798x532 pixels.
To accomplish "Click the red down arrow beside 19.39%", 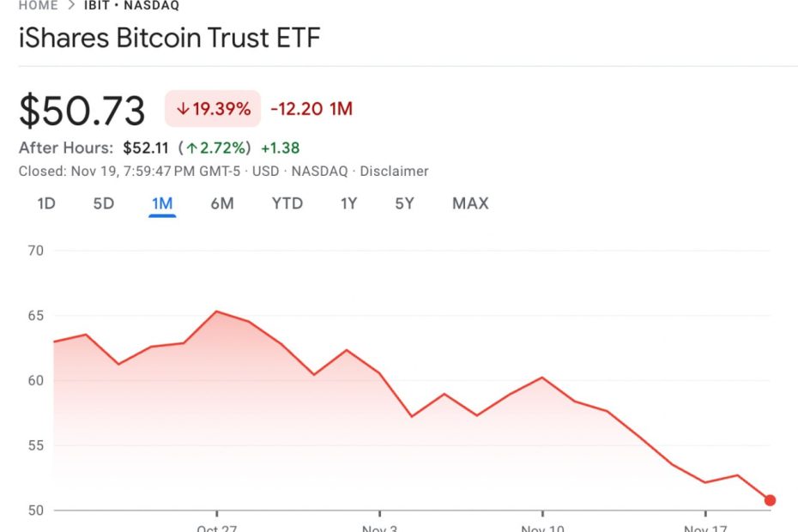I will [182, 109].
